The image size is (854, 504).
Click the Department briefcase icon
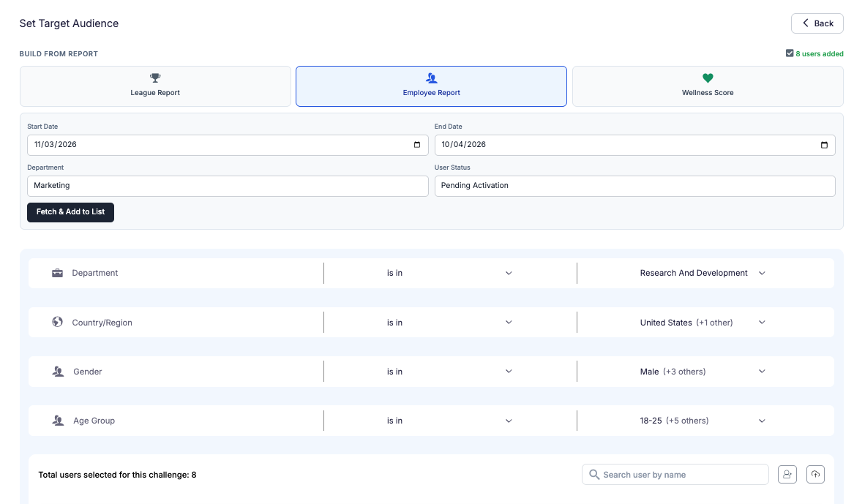57,272
